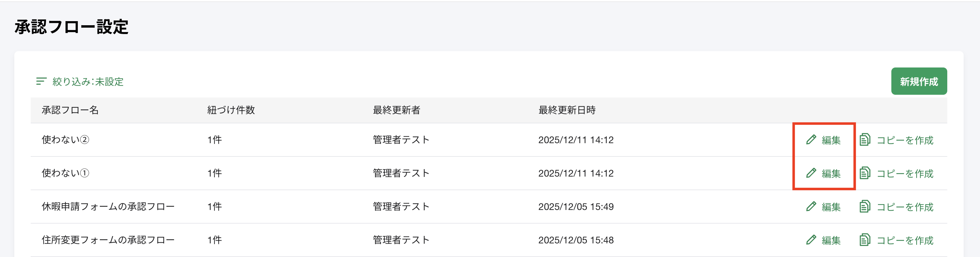Image resolution: width=980 pixels, height=257 pixels.
Task: Click 編集 link for 休暇申請フォームの承認フロー
Action: point(831,207)
